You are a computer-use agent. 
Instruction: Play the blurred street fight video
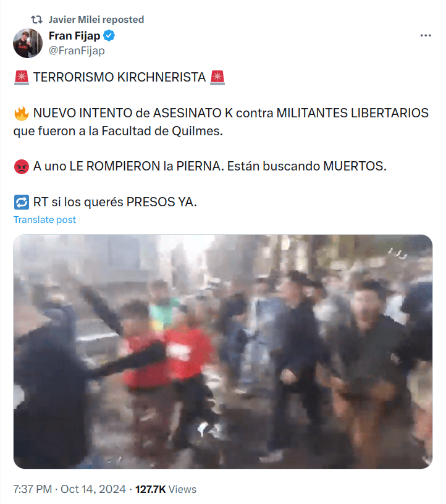click(222, 351)
